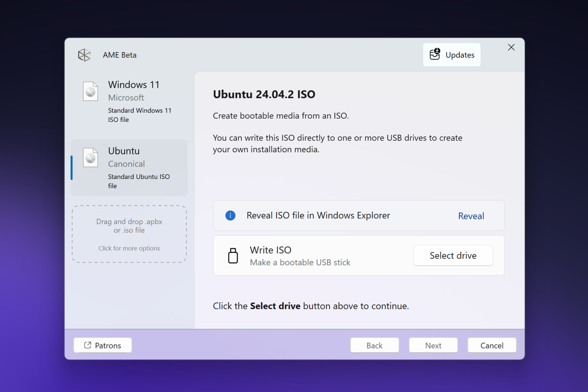Screen dimensions: 588x392
Task: Open the Updates button
Action: [x=452, y=55]
